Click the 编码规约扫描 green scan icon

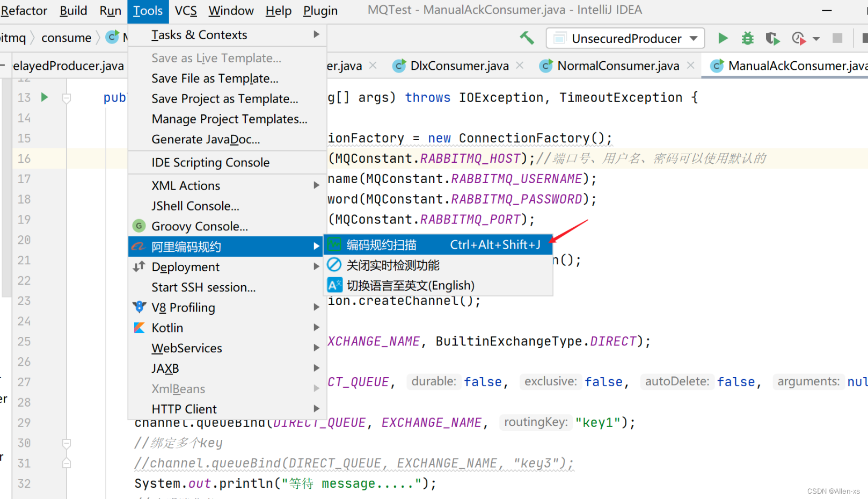(x=334, y=244)
